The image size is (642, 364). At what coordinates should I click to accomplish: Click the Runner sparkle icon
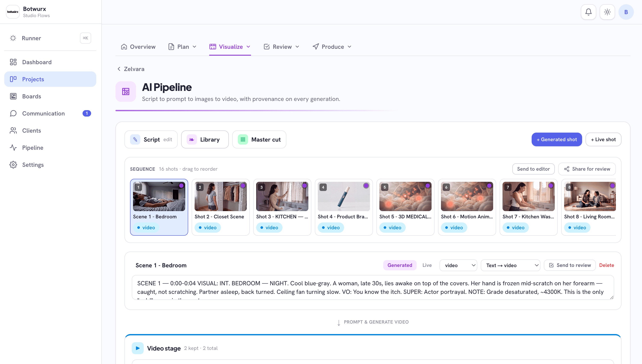[x=13, y=38]
